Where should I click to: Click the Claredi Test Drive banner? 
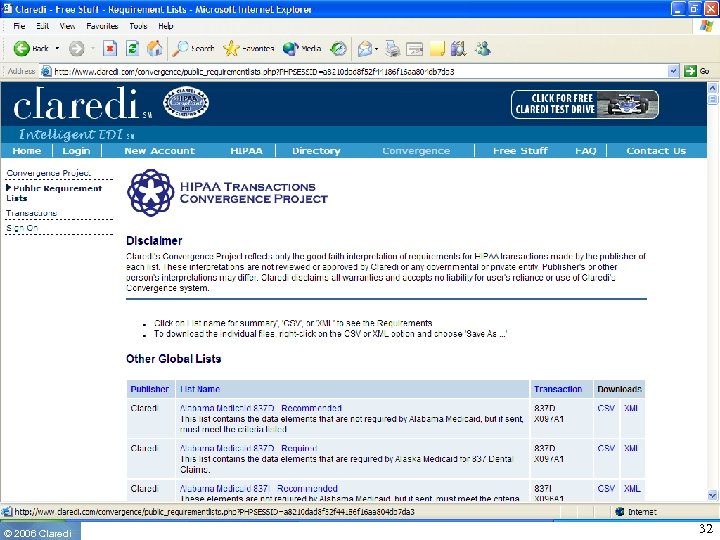click(x=585, y=104)
